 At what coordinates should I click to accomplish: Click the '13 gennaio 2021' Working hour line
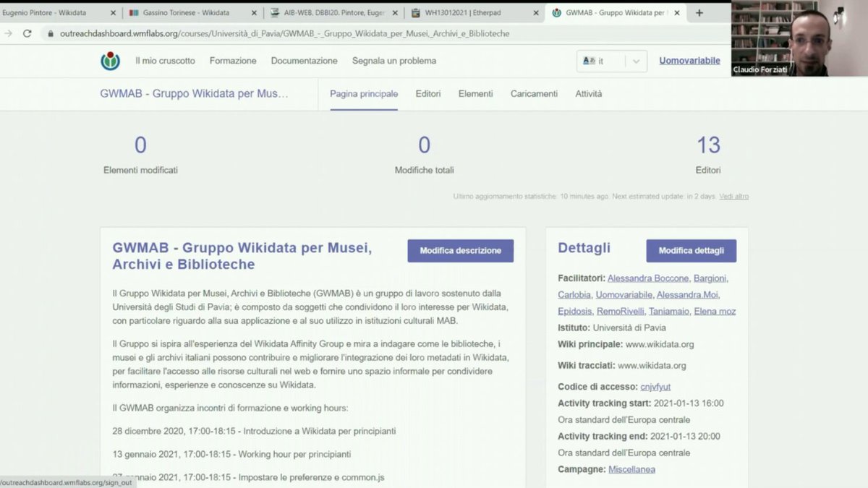pos(231,455)
